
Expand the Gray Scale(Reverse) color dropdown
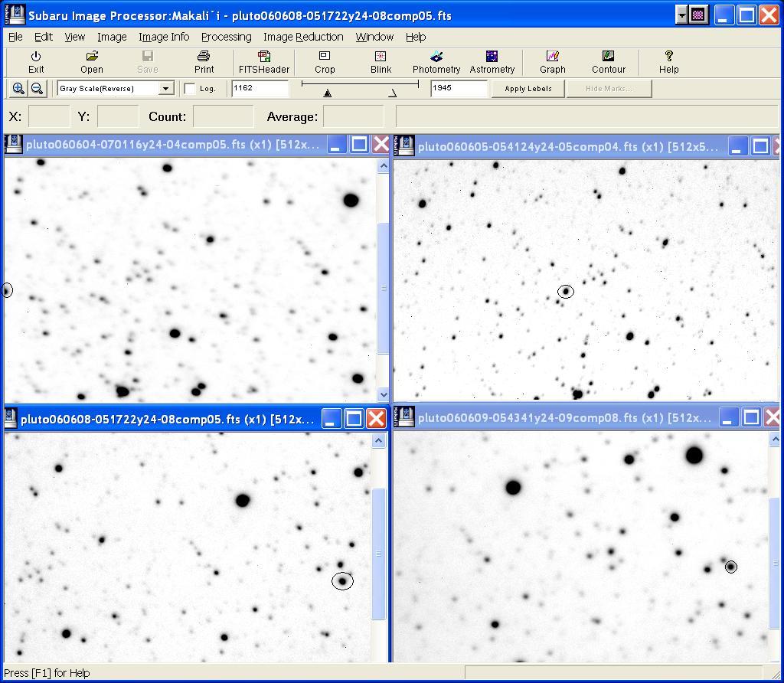(165, 89)
